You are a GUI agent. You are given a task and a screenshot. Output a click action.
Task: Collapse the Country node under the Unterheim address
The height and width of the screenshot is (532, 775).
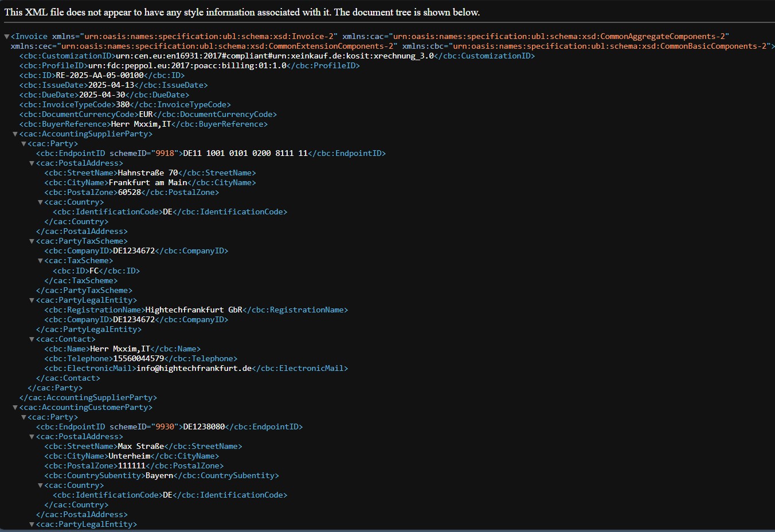pyautogui.click(x=41, y=486)
